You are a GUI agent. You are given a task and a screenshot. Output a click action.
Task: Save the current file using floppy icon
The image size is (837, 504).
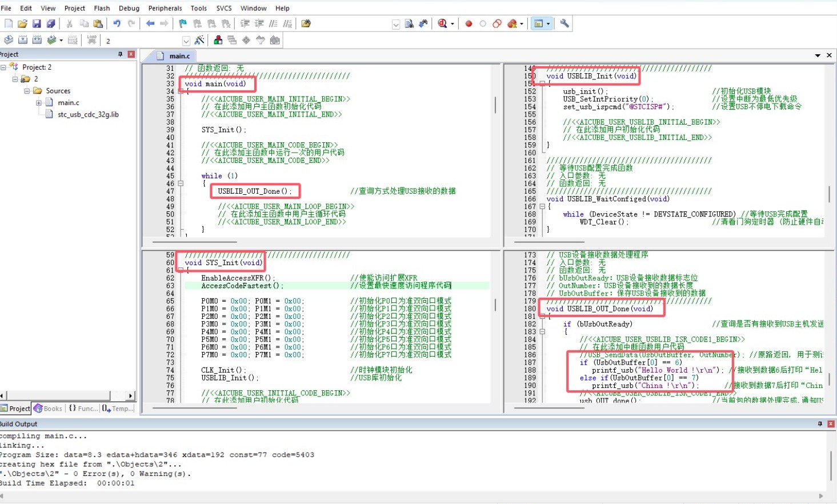(37, 23)
